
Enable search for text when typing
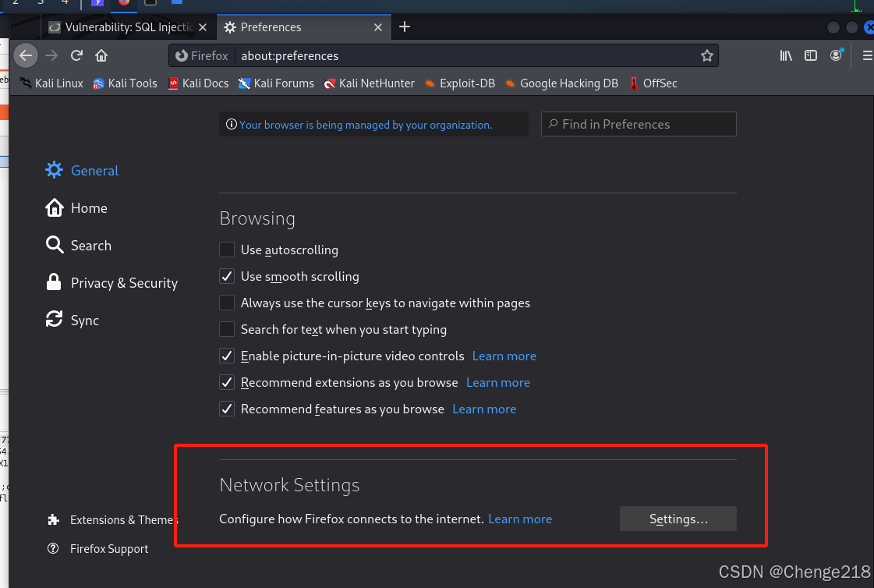[227, 329]
